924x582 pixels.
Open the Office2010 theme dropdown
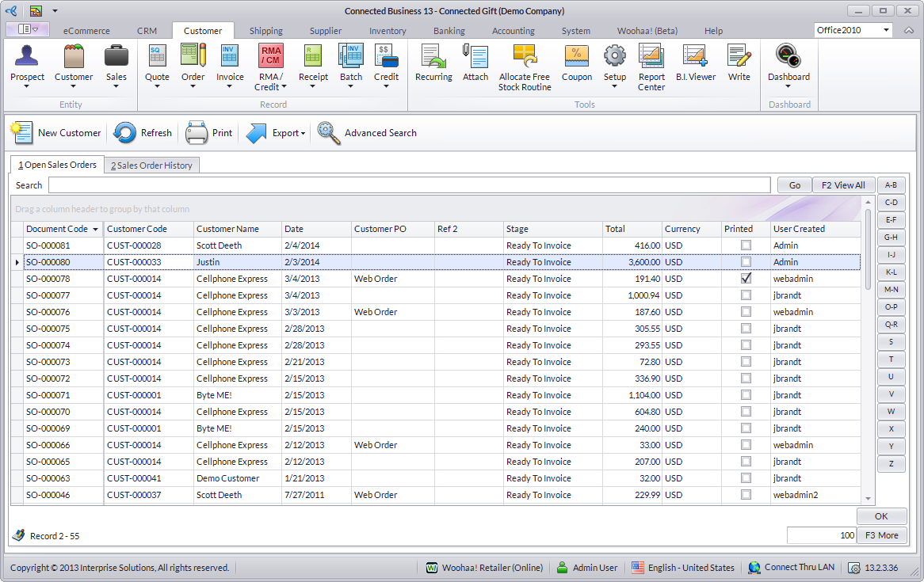pos(884,30)
